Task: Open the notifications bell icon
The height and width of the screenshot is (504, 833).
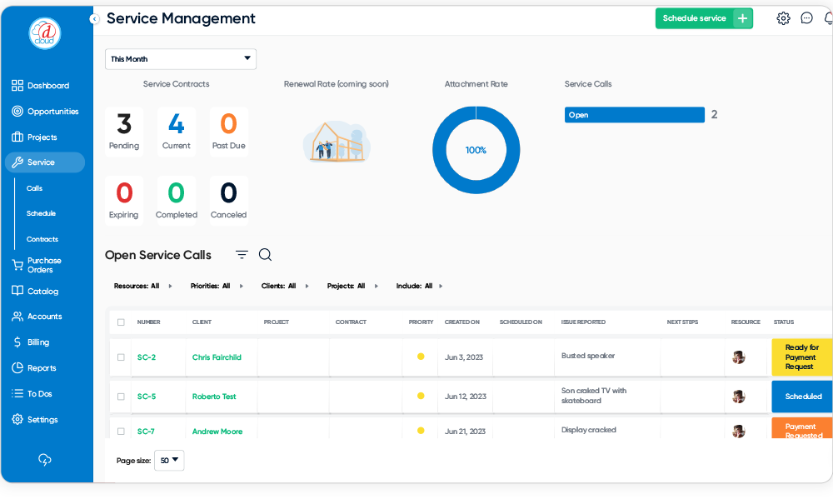Action: [829, 18]
